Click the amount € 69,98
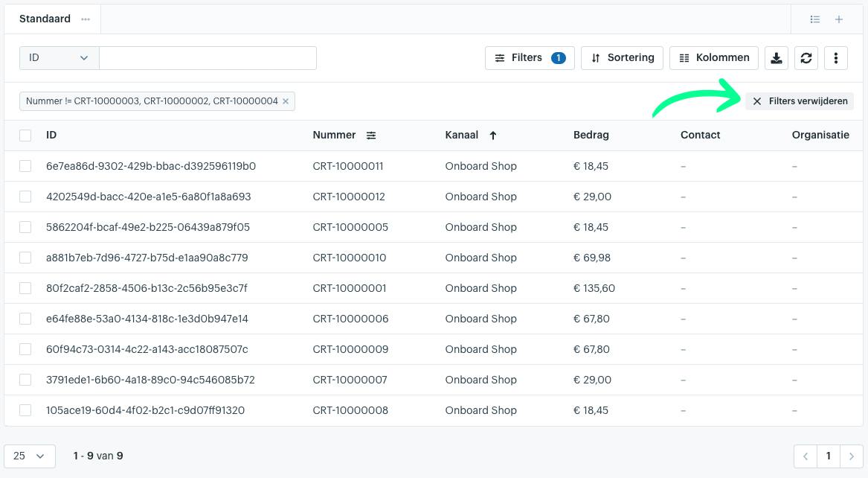This screenshot has height=478, width=868. (592, 258)
